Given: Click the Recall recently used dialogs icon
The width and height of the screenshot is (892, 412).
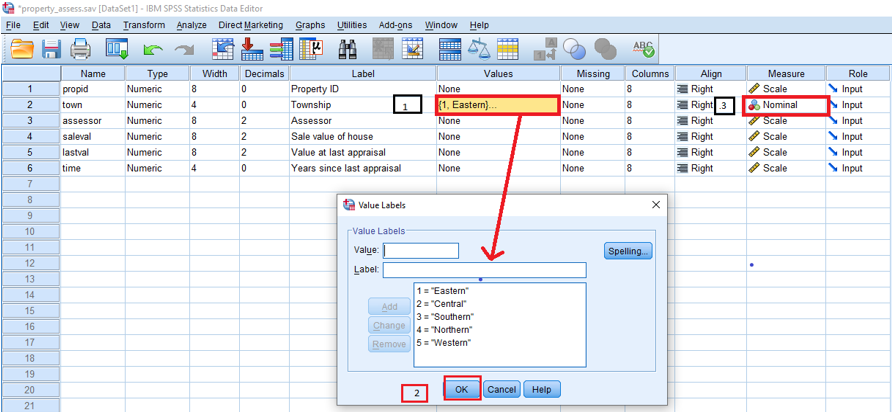Looking at the screenshot, I should pyautogui.click(x=117, y=48).
